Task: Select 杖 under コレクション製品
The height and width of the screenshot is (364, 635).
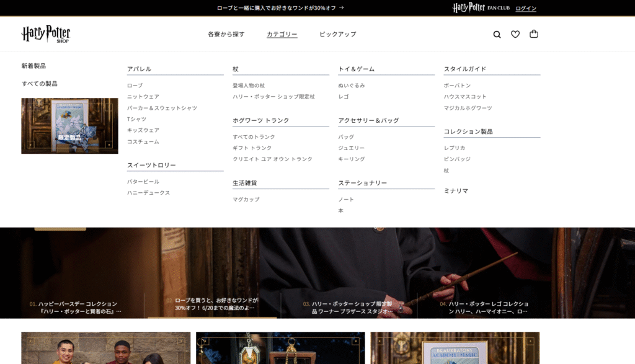Action: point(446,171)
